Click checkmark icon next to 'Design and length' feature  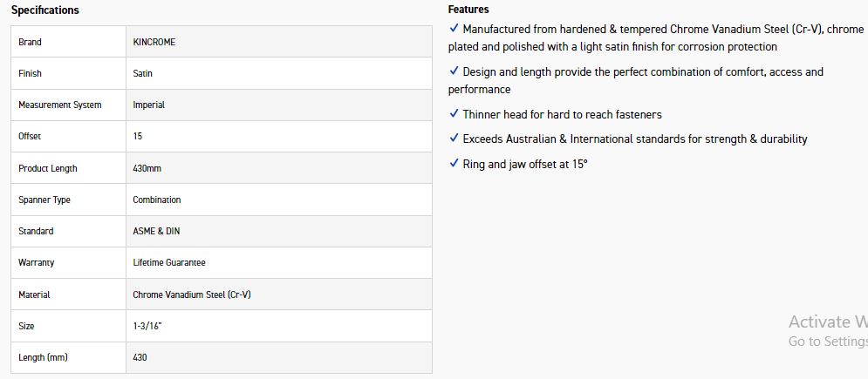tap(454, 71)
